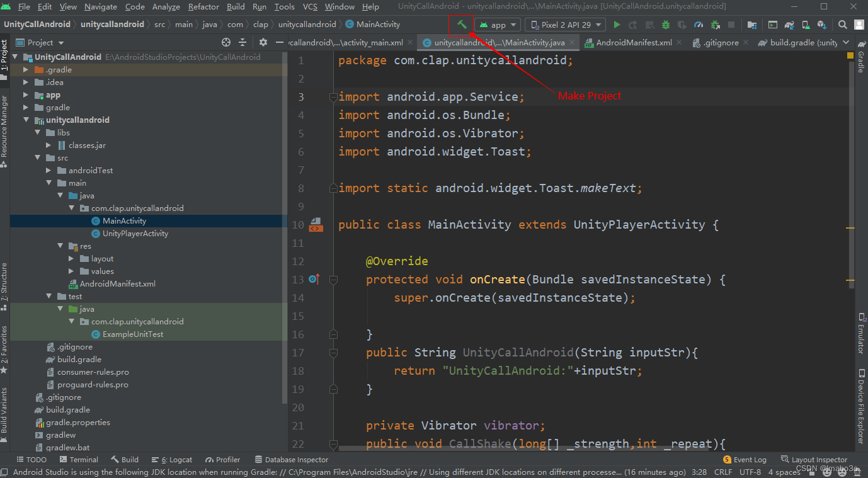The height and width of the screenshot is (478, 868).
Task: Click the Apply Code Changes icon
Action: [x=649, y=25]
